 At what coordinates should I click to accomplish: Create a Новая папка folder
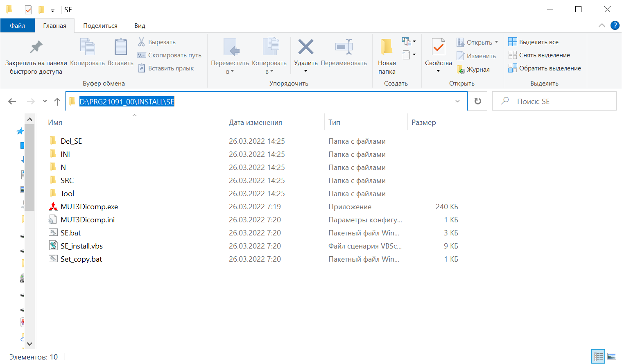[387, 57]
